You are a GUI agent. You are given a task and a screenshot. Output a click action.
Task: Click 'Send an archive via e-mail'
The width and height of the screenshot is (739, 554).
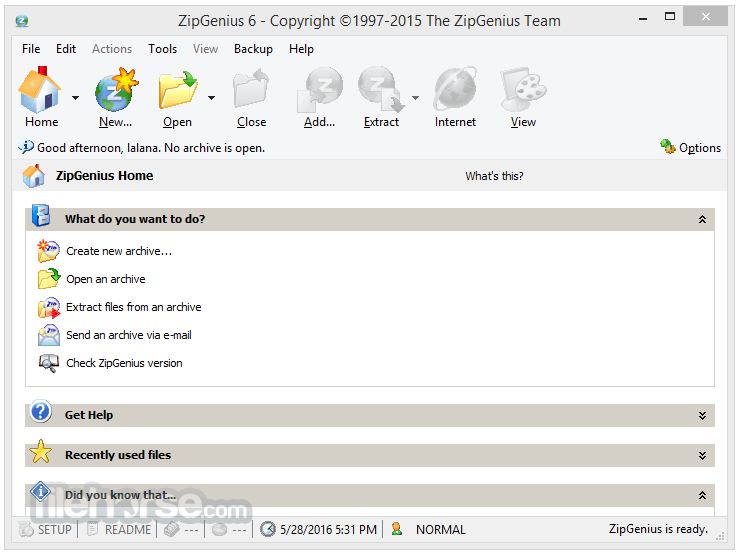coord(128,335)
